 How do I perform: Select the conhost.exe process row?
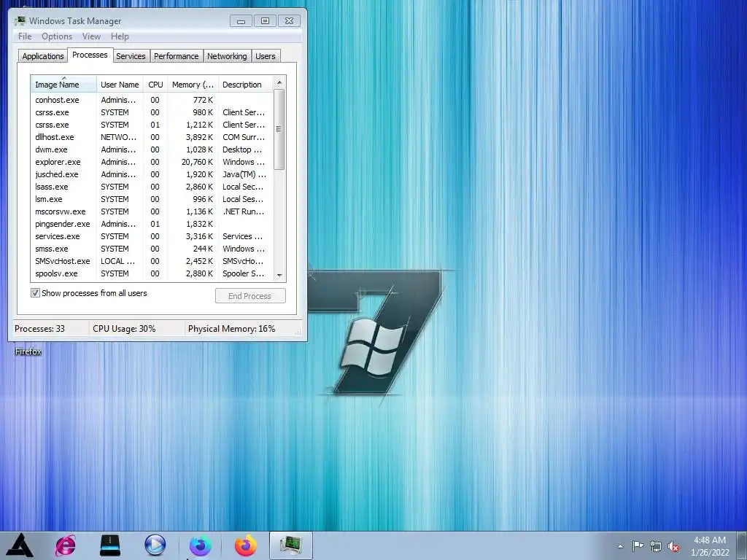click(152, 100)
